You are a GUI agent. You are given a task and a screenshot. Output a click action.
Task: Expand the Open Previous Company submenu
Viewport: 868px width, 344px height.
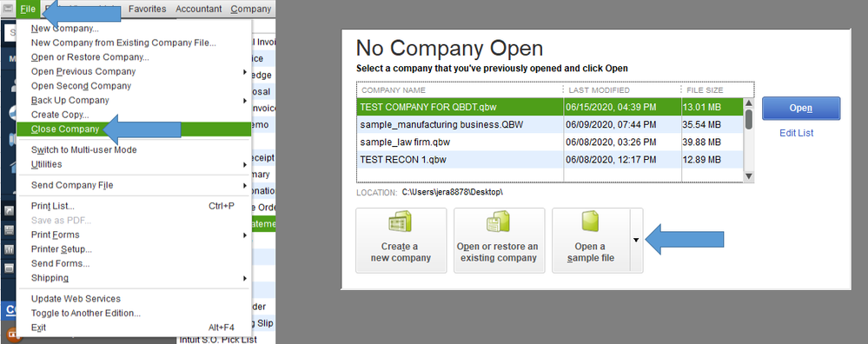[x=245, y=72]
